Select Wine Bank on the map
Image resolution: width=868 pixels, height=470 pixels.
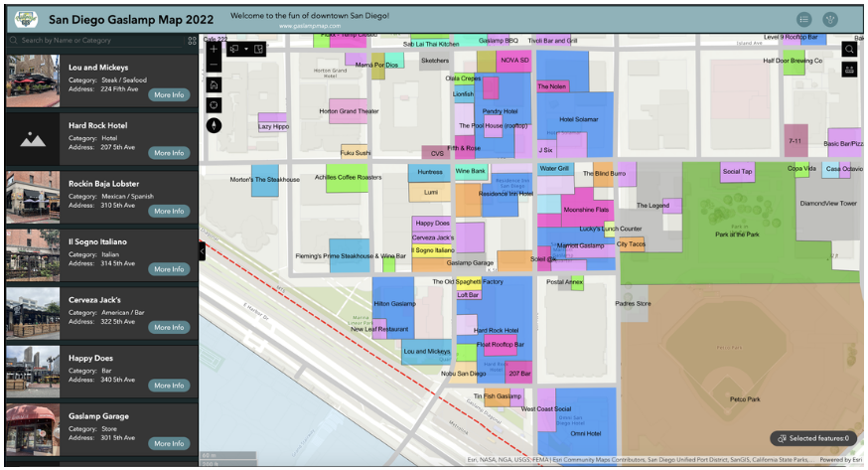(471, 171)
